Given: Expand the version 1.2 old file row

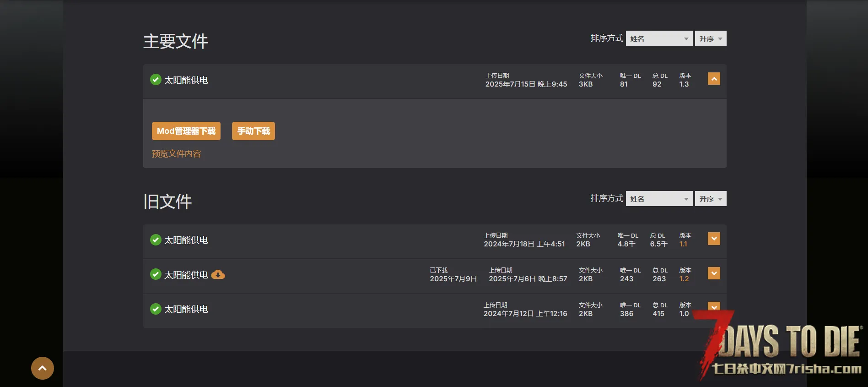Looking at the screenshot, I should 713,273.
